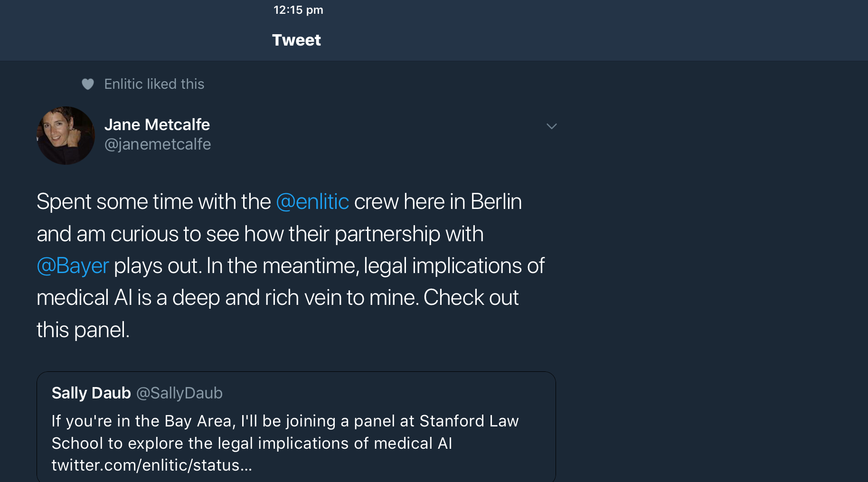
Task: Click the @SallyDaub handle
Action: click(x=179, y=393)
